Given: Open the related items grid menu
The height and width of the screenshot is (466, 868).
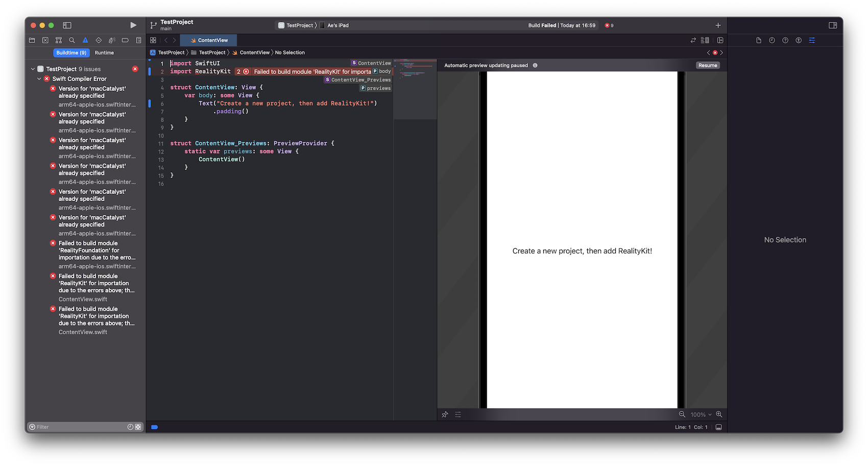Looking at the screenshot, I should pyautogui.click(x=153, y=40).
